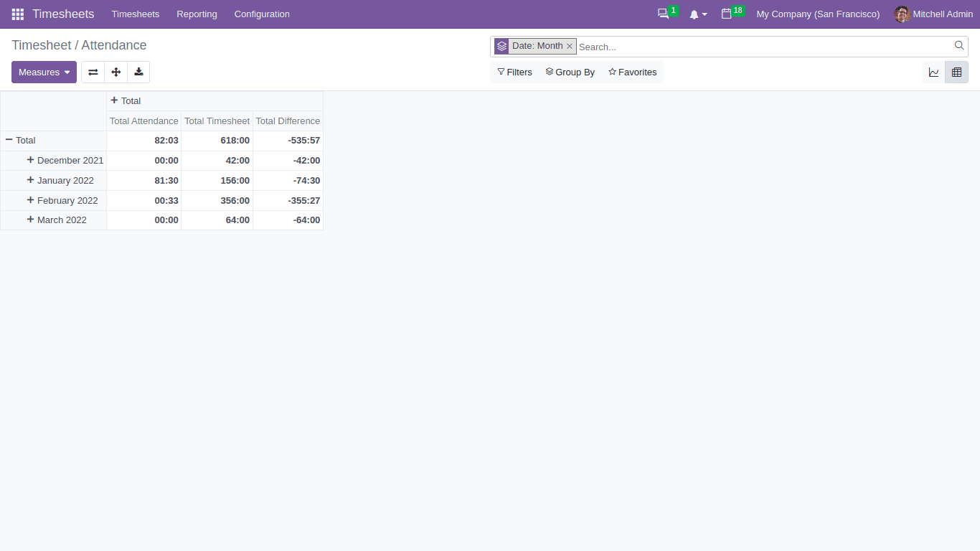This screenshot has height=551, width=980.
Task: Click the flip axes pivot icon
Action: (93, 72)
